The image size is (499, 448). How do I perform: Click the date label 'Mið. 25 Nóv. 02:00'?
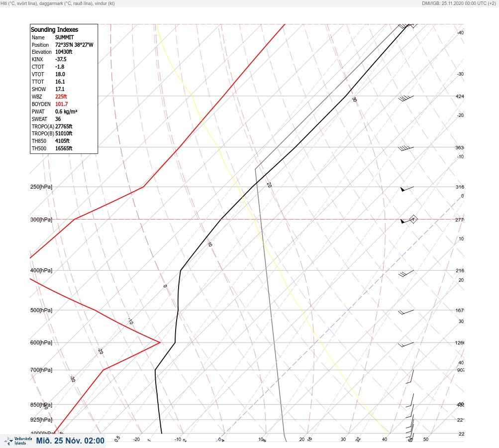click(70, 441)
